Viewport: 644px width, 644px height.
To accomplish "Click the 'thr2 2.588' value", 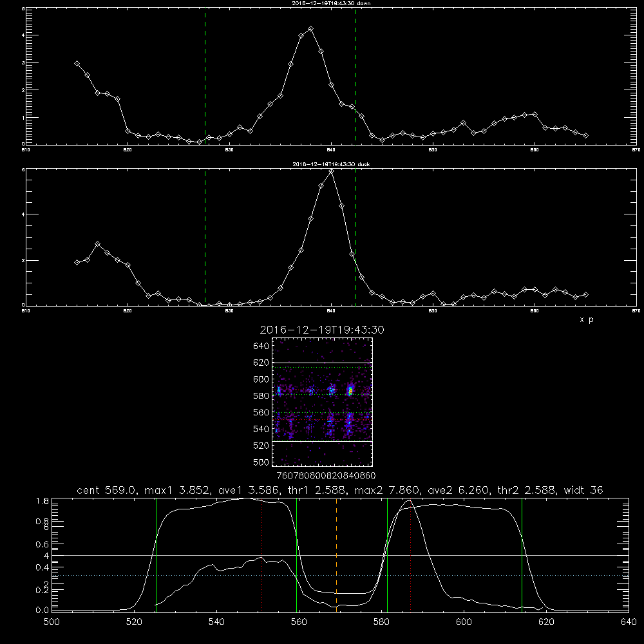I will 527,490.
